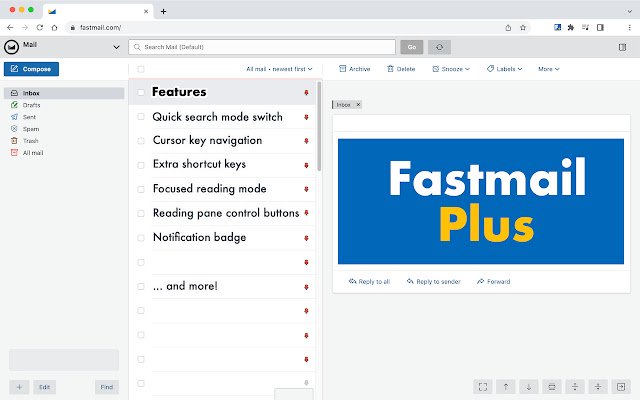Image resolution: width=640 pixels, height=400 pixels.
Task: Check the '... and more!' message checkbox
Action: pos(141,286)
